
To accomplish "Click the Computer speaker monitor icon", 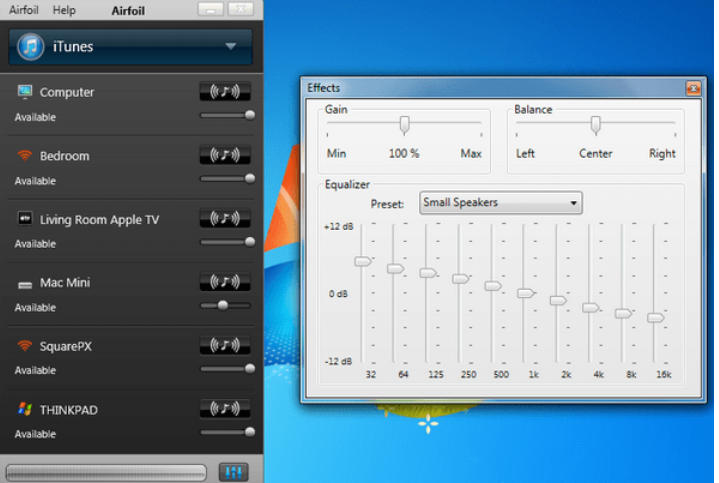I will 25,92.
